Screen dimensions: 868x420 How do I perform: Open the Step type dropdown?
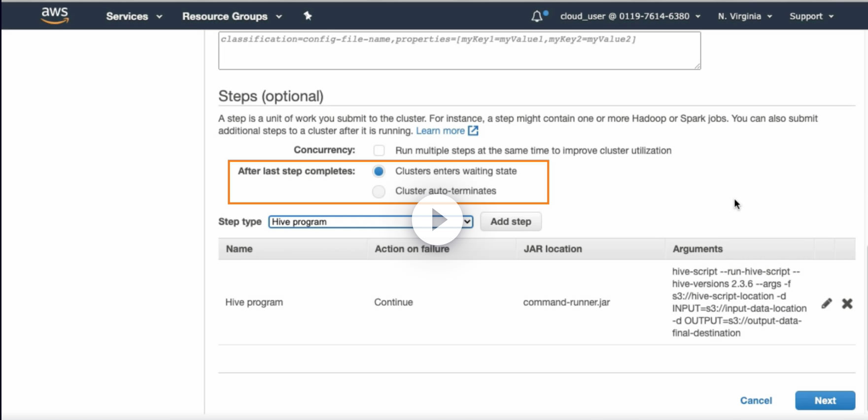[x=370, y=222]
